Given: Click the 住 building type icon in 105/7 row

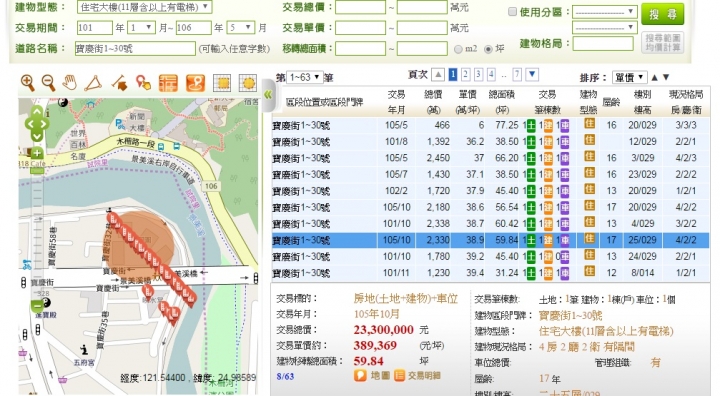Looking at the screenshot, I should tap(590, 173).
